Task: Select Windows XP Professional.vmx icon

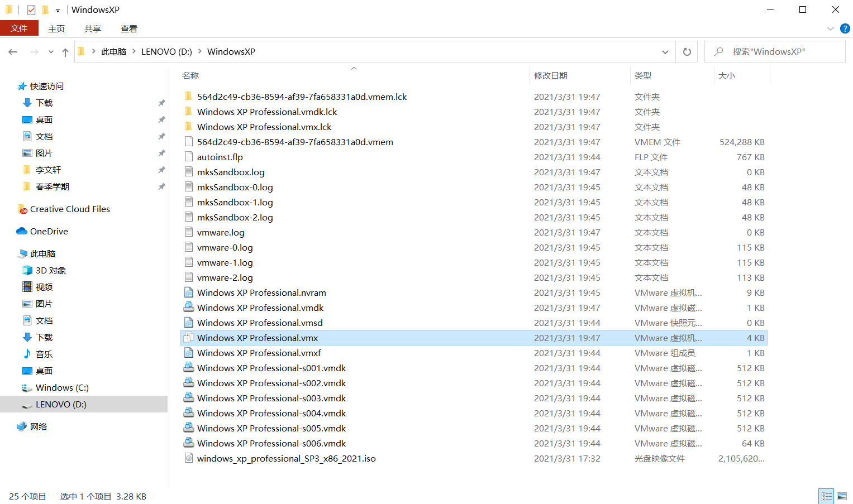Action: tap(189, 338)
